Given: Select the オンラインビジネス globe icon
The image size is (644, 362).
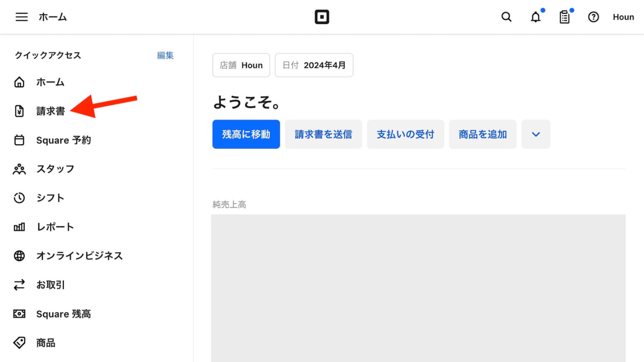Looking at the screenshot, I should 19,256.
